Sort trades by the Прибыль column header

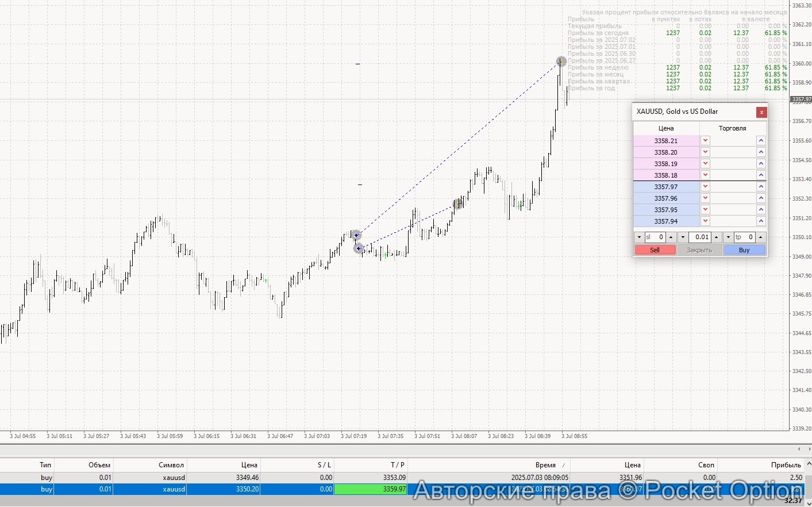click(786, 465)
